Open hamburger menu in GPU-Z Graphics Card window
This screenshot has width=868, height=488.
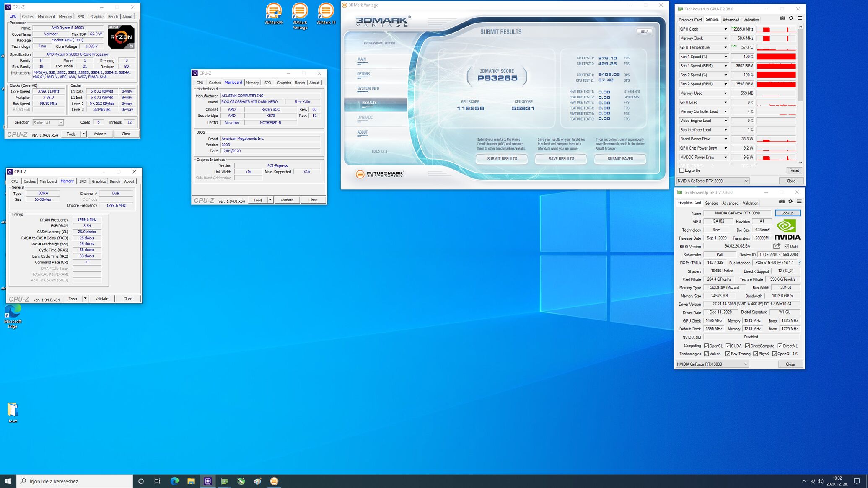tap(799, 201)
